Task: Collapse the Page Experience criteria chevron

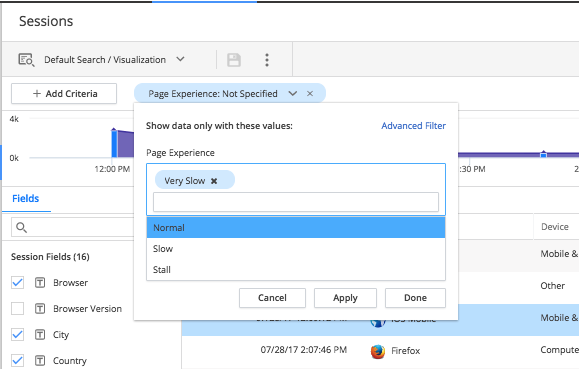Action: coord(293,94)
